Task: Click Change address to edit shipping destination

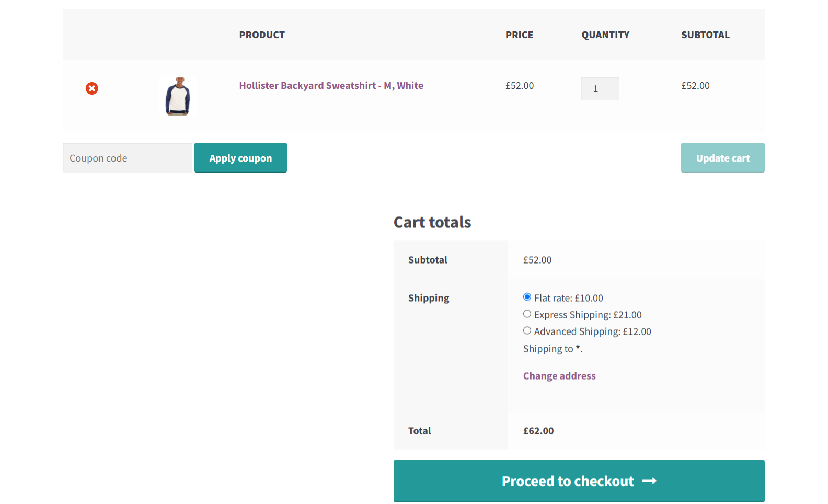Action: click(559, 375)
